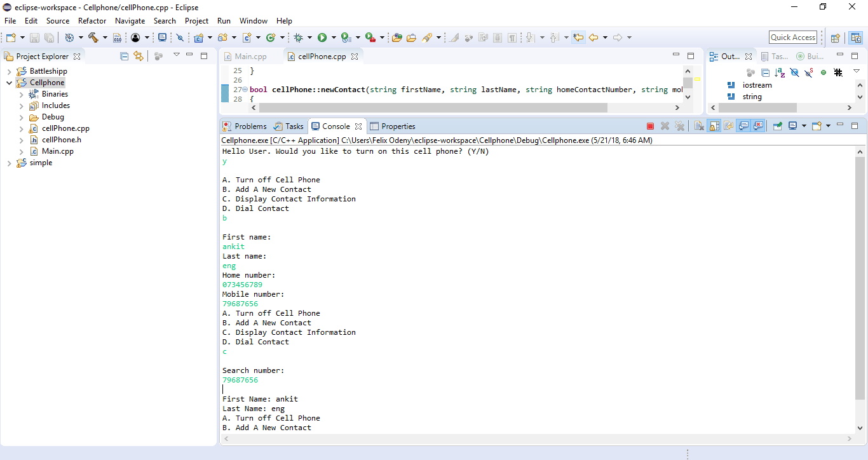Select cellPhone.h in Project Explorer
868x460 pixels.
point(61,140)
